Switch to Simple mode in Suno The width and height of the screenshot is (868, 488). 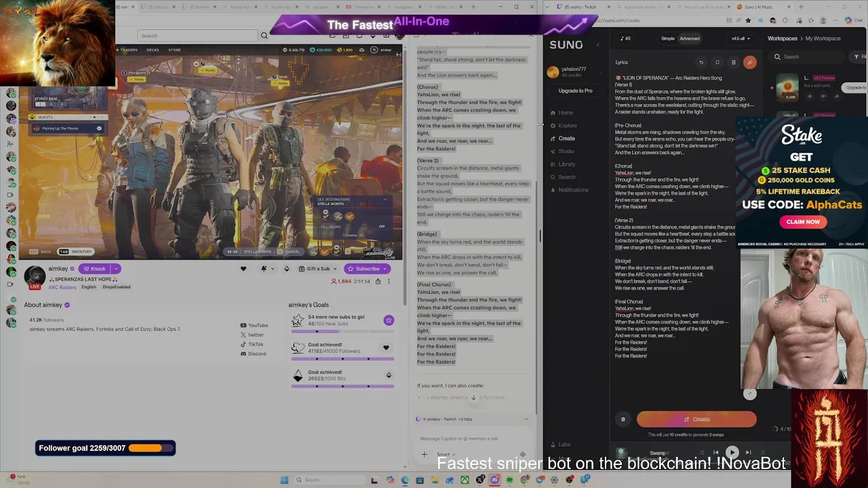click(x=667, y=39)
